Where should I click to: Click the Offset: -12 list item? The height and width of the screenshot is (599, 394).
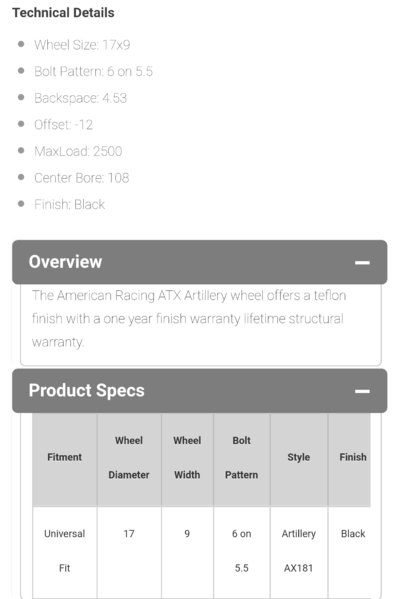pyautogui.click(x=63, y=125)
